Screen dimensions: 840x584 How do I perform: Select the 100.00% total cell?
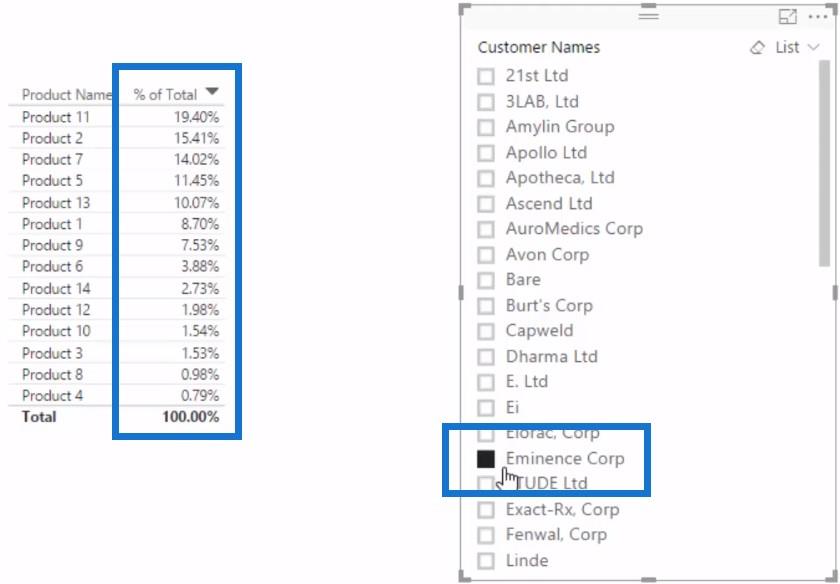point(191,417)
